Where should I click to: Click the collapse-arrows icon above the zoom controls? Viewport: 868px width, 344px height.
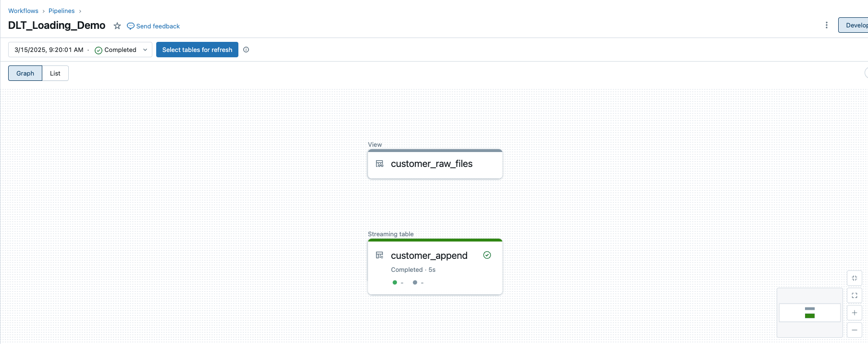tap(855, 278)
